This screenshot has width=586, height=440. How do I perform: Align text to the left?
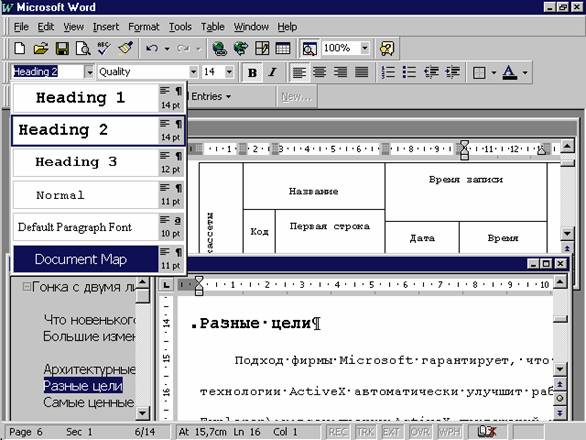point(298,72)
